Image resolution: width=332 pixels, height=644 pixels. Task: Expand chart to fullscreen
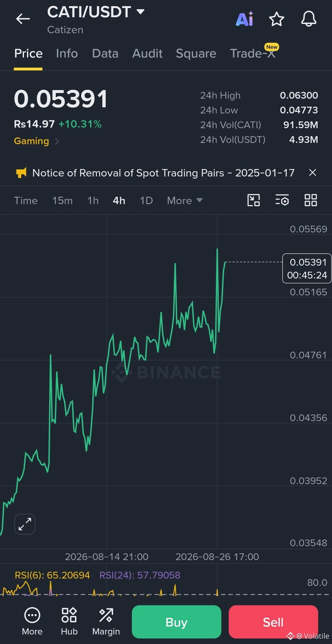pyautogui.click(x=25, y=524)
